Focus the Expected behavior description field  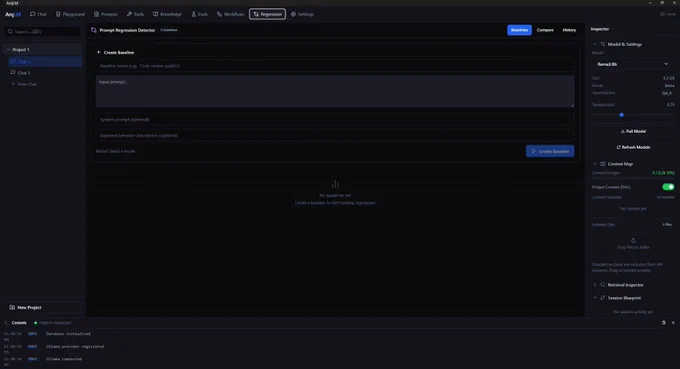(335, 135)
